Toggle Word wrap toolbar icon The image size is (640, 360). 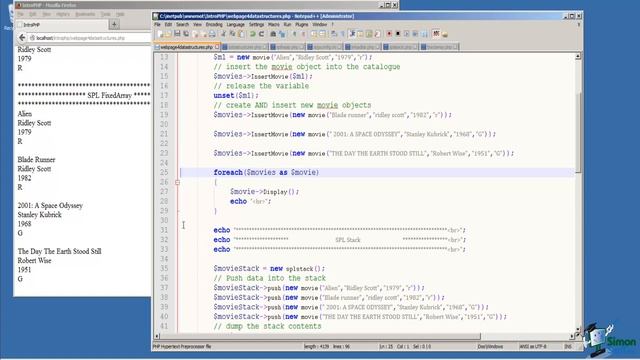coord(333,34)
